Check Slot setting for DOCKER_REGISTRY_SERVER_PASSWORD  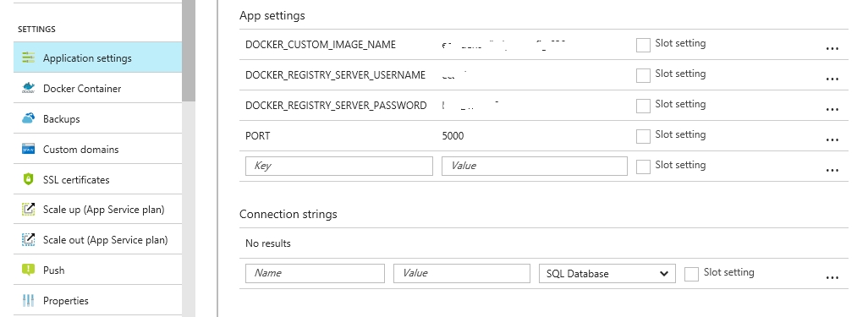point(643,106)
